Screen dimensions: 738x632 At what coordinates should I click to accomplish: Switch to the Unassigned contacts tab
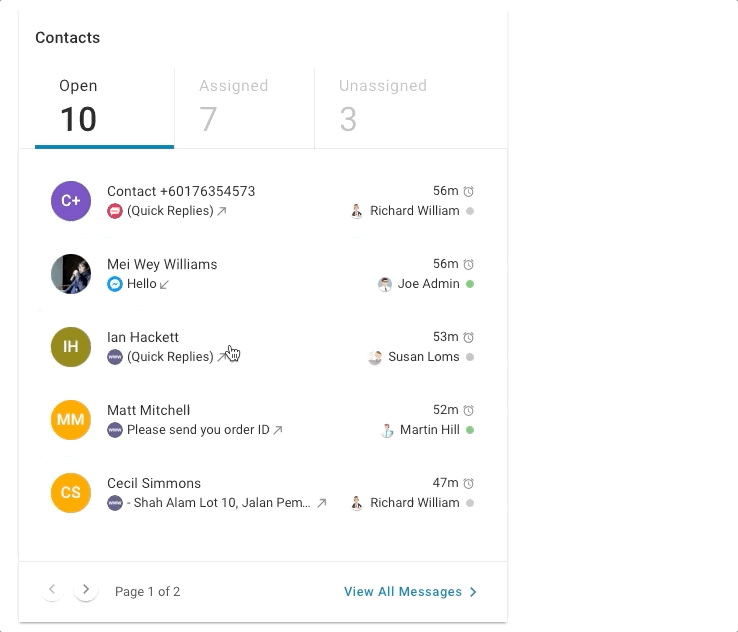coord(382,107)
